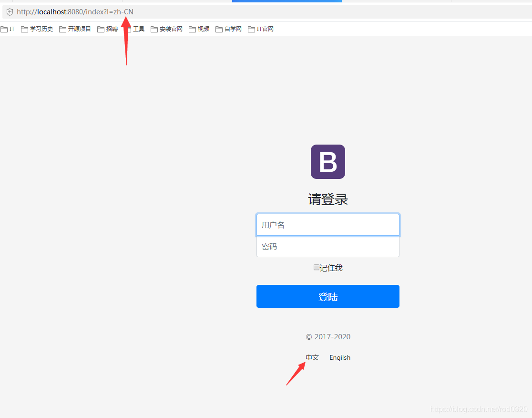The width and height of the screenshot is (532, 418).
Task: Open the 自学网 bookmarks folder
Action: pos(228,29)
